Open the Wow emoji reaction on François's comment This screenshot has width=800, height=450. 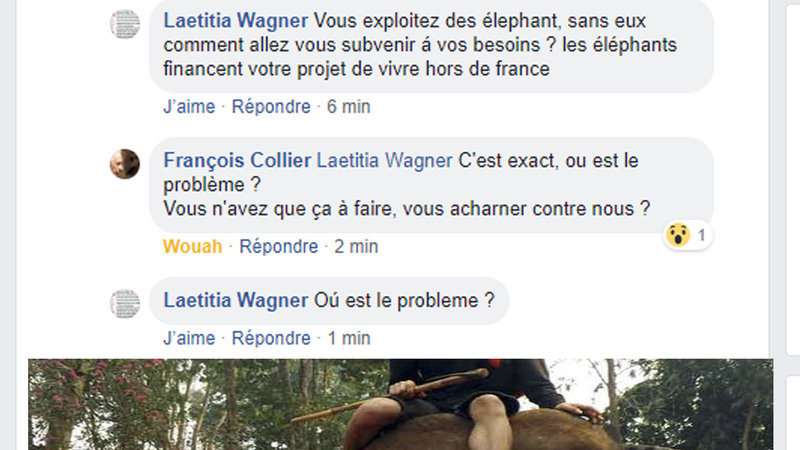(x=678, y=235)
